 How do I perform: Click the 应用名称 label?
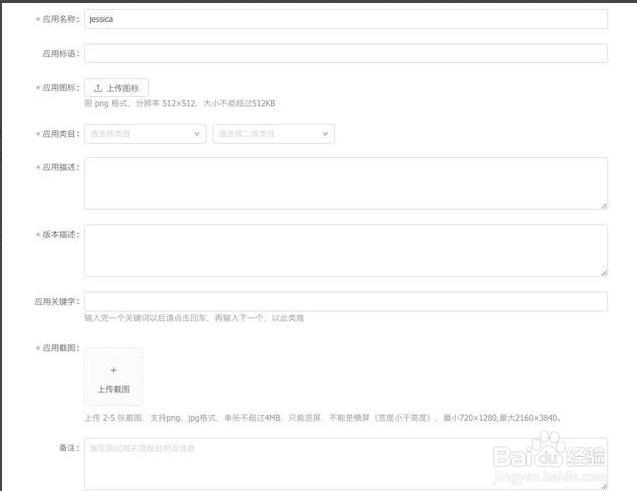point(61,19)
